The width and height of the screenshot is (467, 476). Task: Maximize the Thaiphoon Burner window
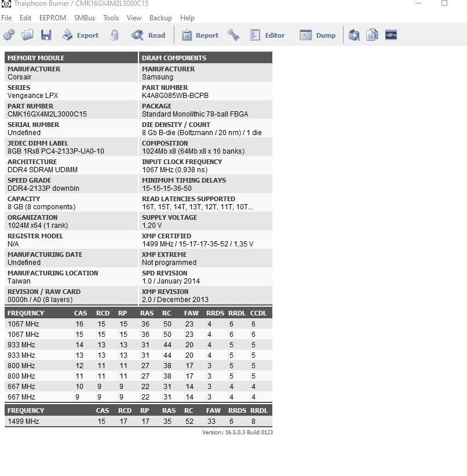[x=444, y=3]
